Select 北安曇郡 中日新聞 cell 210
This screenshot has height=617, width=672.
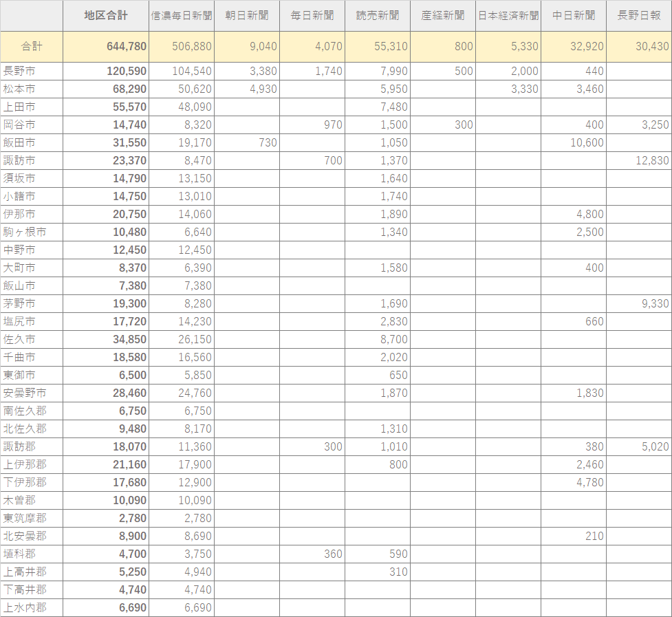click(x=574, y=536)
